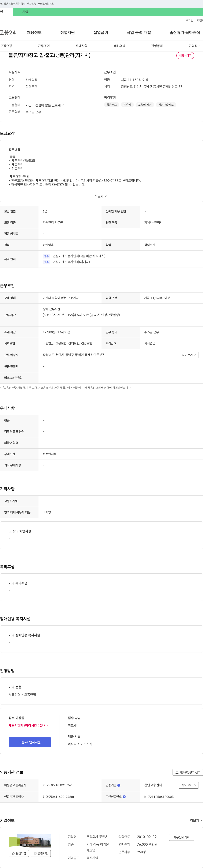Image resolution: width=203 pixels, height=868 pixels.
Task: Open the 기업 tab in the green bar
Action: click(25, 12)
